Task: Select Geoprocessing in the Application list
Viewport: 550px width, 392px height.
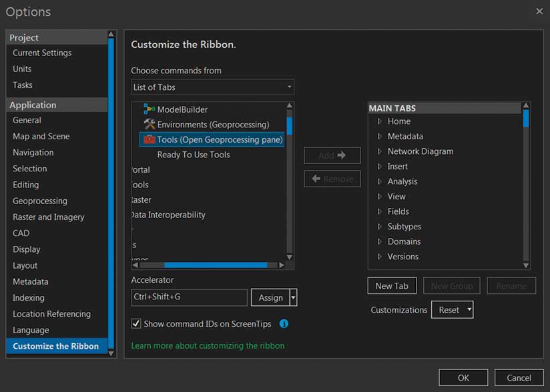Action: (40, 201)
